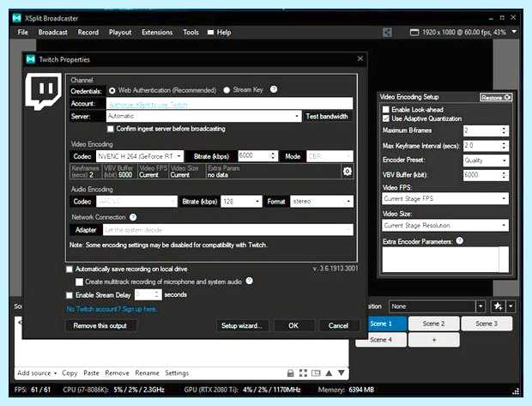532x406 pixels.
Task: Open the Tools menu
Action: (190, 33)
